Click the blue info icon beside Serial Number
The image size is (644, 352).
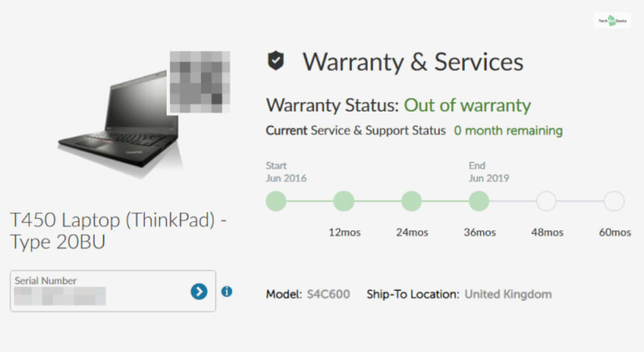tap(227, 291)
